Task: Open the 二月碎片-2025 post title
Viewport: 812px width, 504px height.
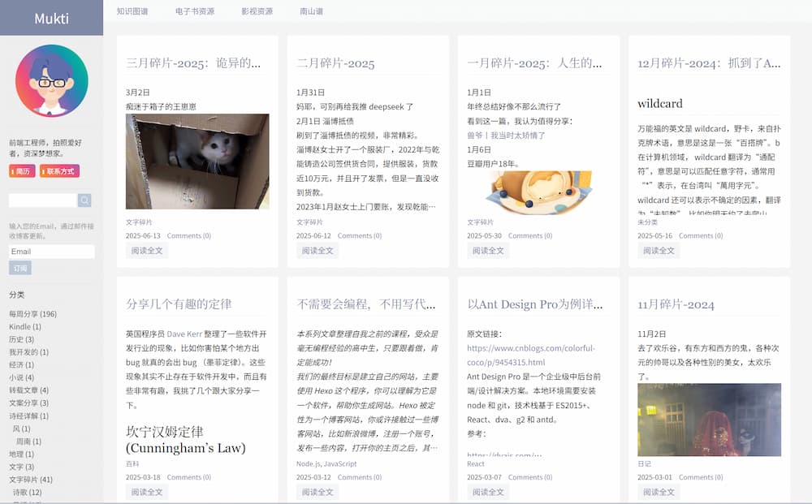Action: pos(335,63)
